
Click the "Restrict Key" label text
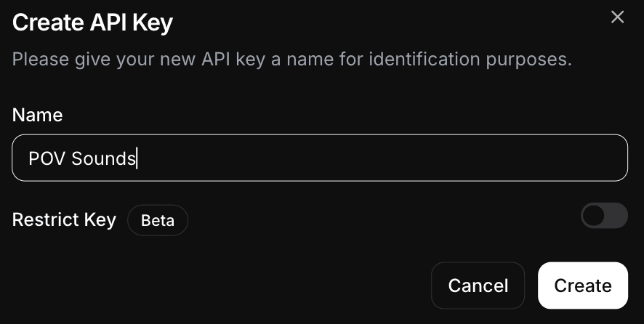pyautogui.click(x=64, y=219)
